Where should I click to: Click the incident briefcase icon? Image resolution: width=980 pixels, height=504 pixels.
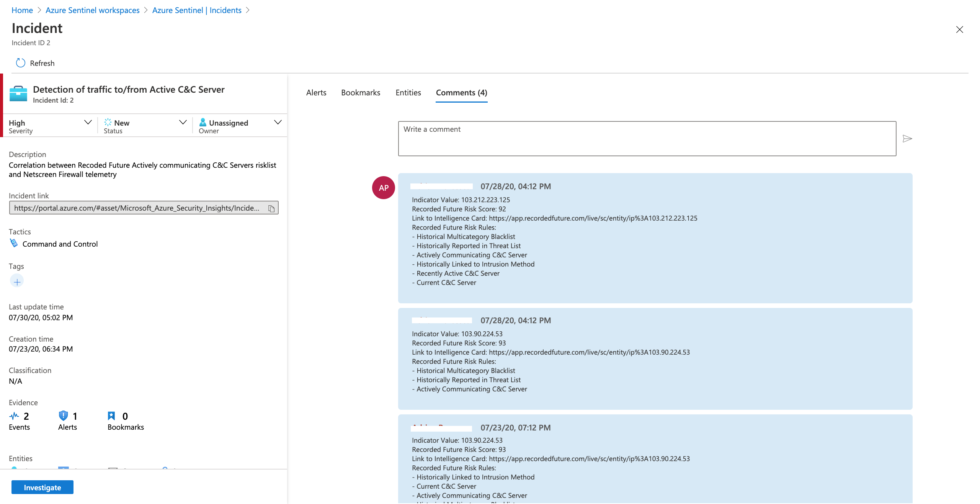tap(18, 94)
